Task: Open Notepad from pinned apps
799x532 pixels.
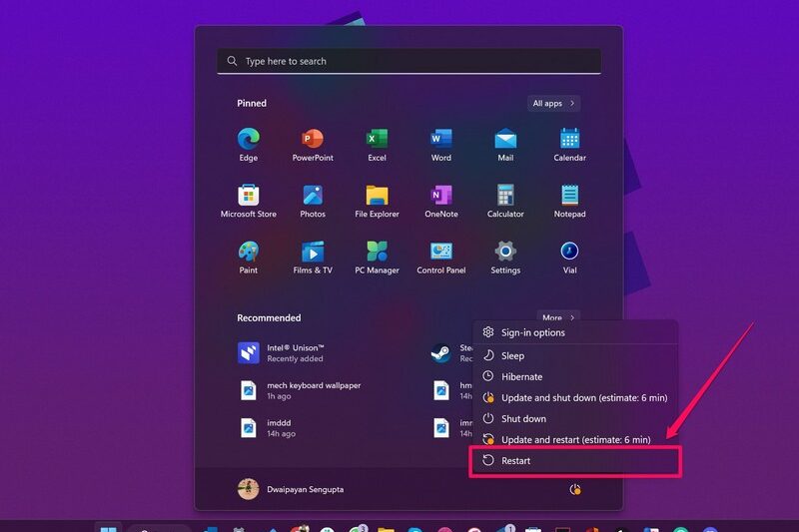Action: point(569,201)
